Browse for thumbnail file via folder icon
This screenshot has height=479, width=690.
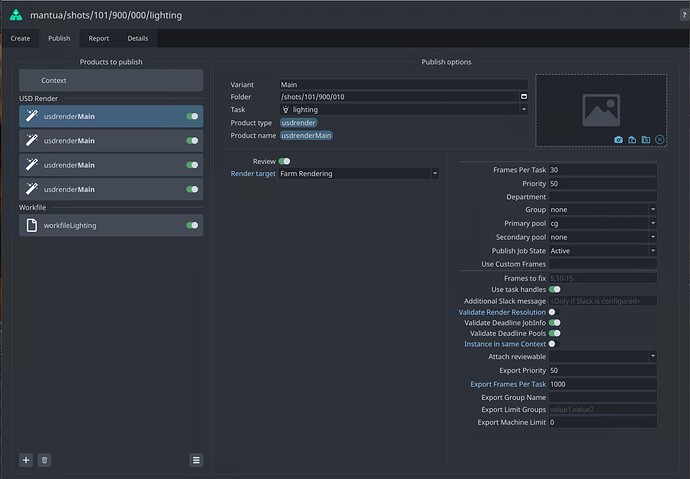click(x=646, y=139)
